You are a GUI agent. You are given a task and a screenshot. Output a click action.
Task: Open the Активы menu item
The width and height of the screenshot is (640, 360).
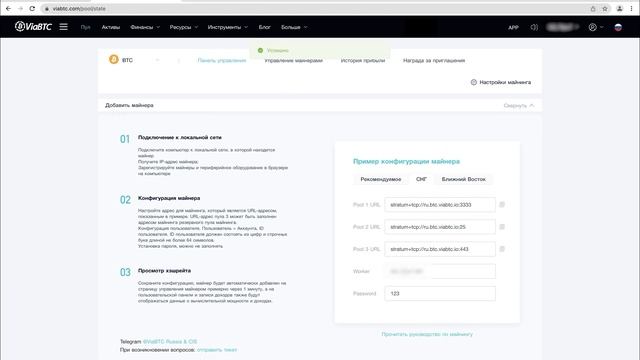111,27
